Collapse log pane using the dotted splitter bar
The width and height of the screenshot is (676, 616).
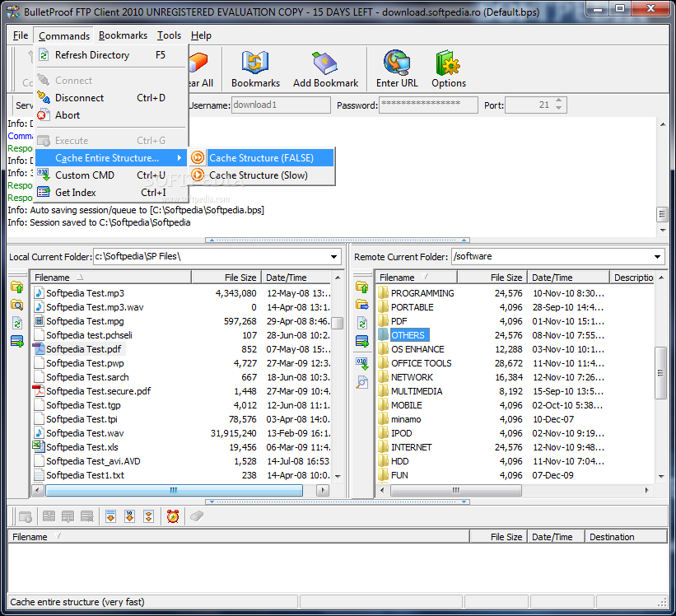coord(338,240)
